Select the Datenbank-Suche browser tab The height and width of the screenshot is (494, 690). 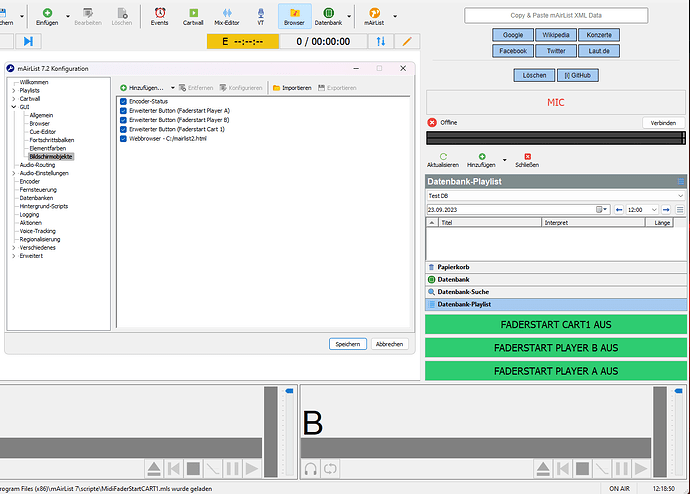(556, 292)
